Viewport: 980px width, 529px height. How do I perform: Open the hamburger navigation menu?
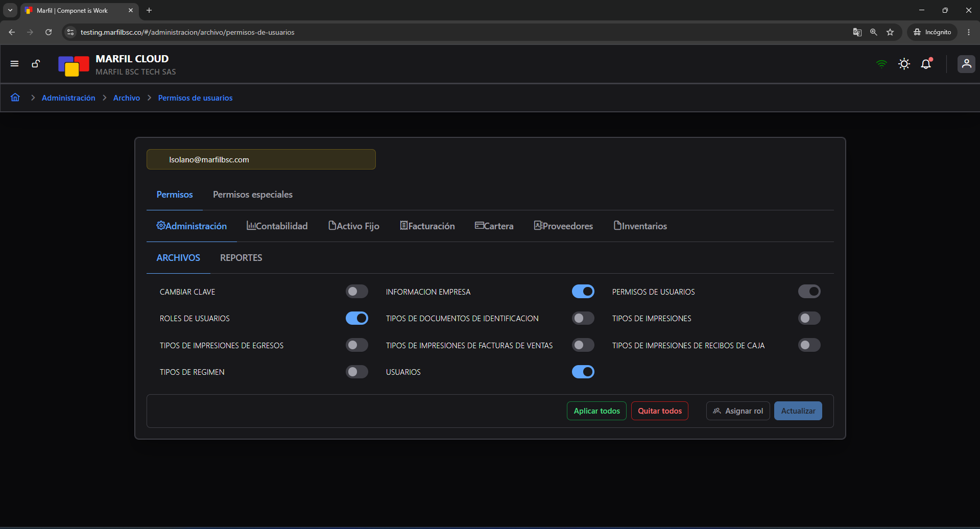(x=14, y=64)
